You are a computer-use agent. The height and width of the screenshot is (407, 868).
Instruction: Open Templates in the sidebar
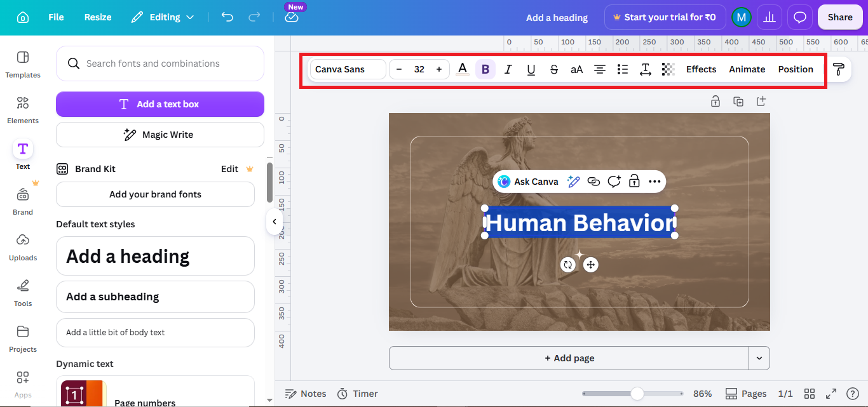[x=23, y=65]
